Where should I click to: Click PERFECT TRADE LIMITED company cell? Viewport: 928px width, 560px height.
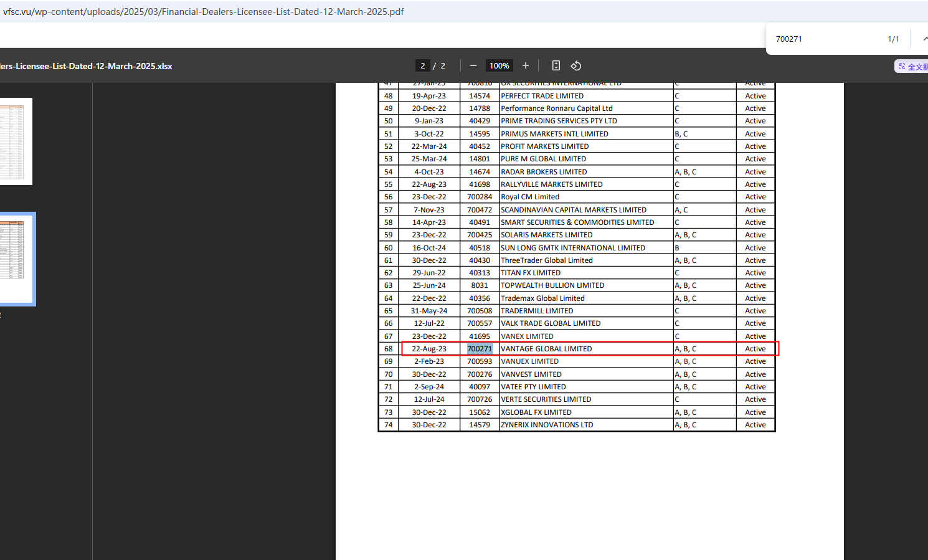pos(542,96)
